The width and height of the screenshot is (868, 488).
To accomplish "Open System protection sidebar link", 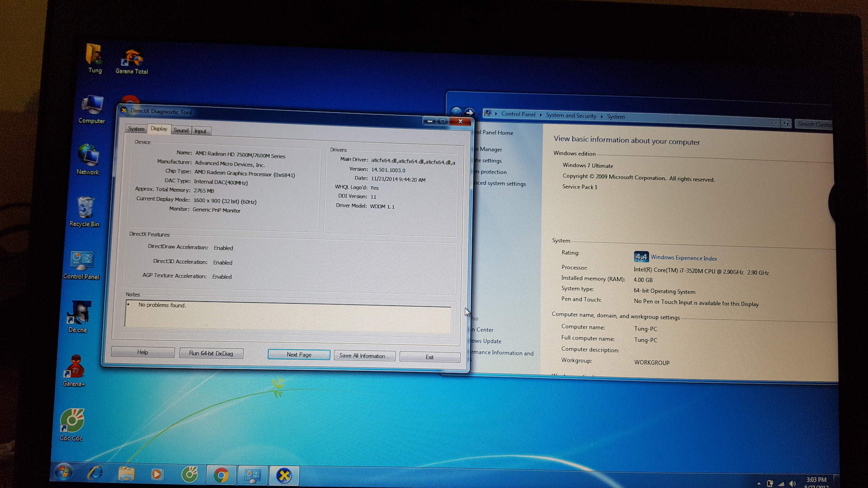I will point(491,172).
